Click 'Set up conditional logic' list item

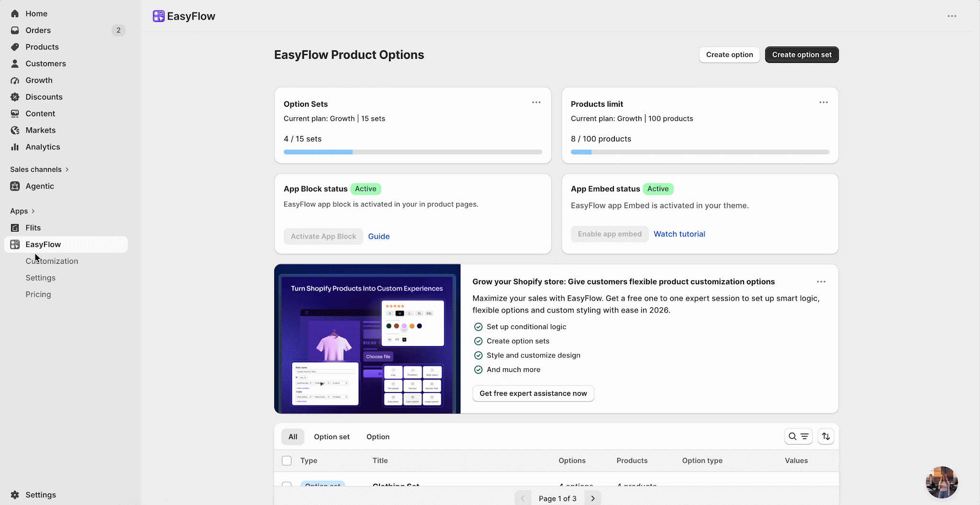pos(526,327)
